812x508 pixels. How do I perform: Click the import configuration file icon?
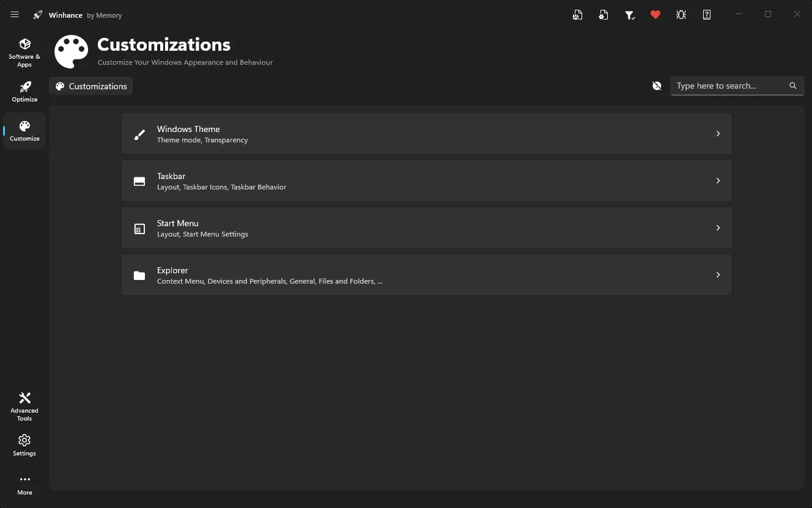coord(603,15)
